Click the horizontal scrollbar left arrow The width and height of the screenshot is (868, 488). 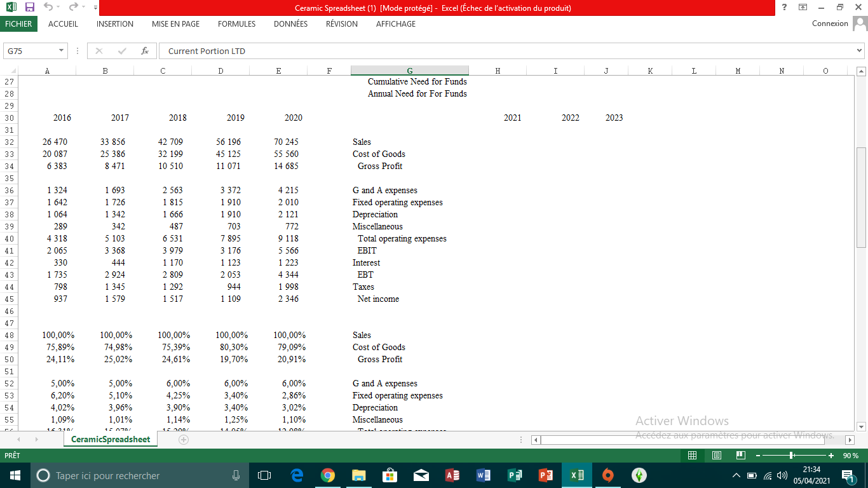pyautogui.click(x=536, y=439)
